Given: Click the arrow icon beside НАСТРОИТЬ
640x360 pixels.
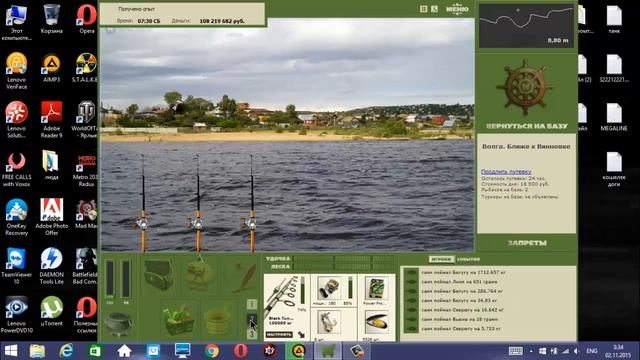Looking at the screenshot, I should [x=302, y=335].
